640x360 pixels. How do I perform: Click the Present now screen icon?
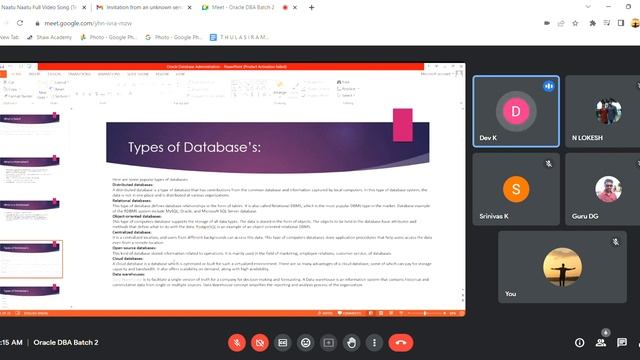pos(328,343)
